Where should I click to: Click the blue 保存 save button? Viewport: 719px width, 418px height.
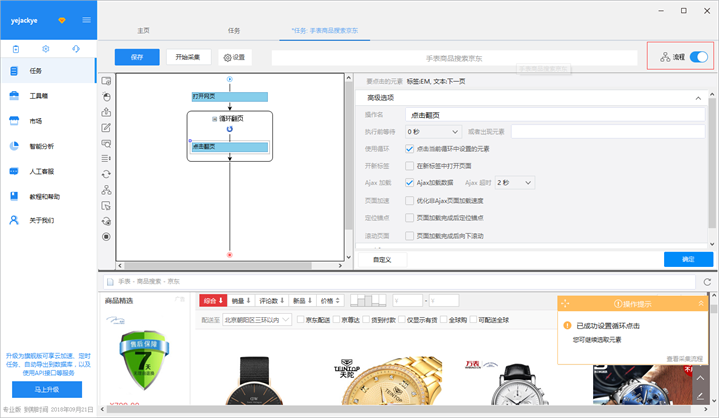137,57
